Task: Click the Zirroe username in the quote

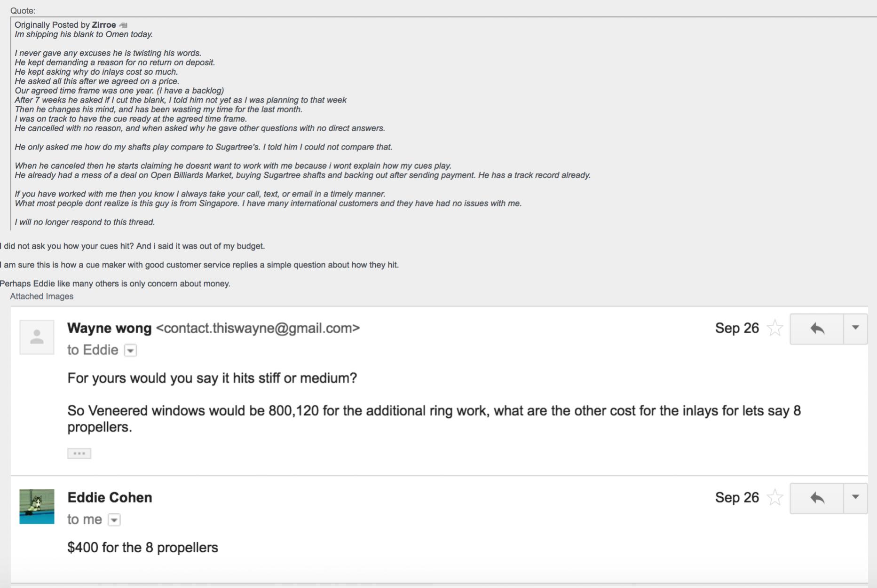Action: pyautogui.click(x=104, y=25)
